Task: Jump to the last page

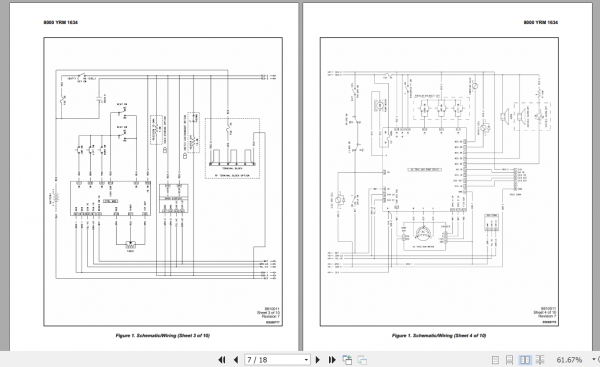Action: click(x=332, y=360)
